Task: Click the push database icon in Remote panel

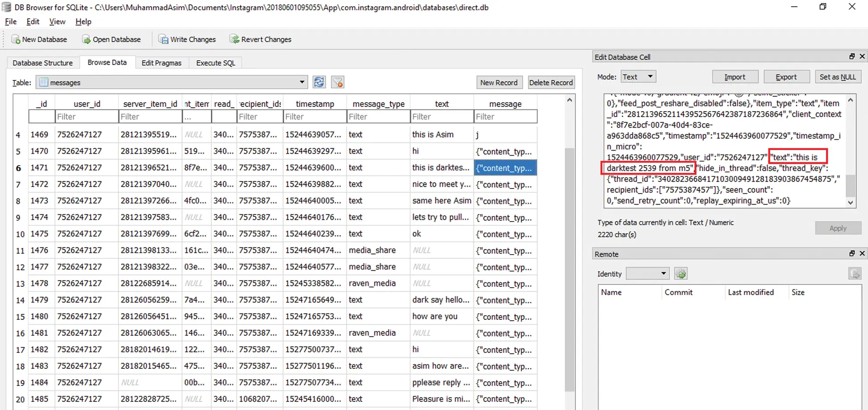Action: tap(855, 273)
